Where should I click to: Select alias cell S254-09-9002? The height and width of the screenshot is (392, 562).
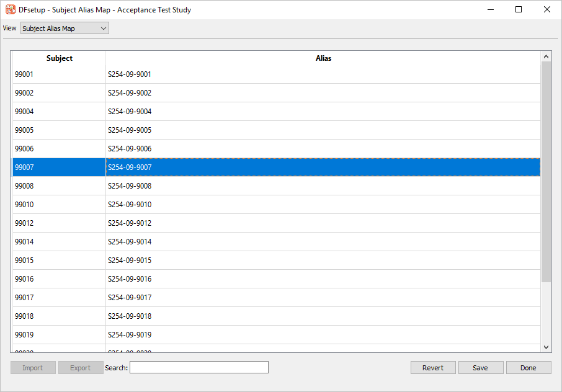pos(130,93)
